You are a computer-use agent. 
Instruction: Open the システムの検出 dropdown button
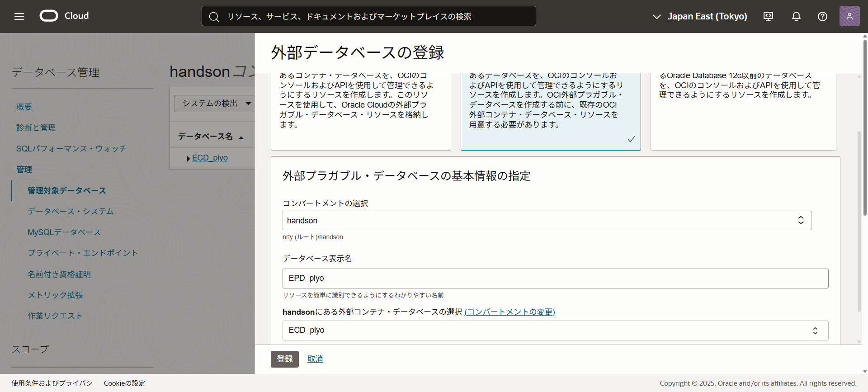pos(214,104)
